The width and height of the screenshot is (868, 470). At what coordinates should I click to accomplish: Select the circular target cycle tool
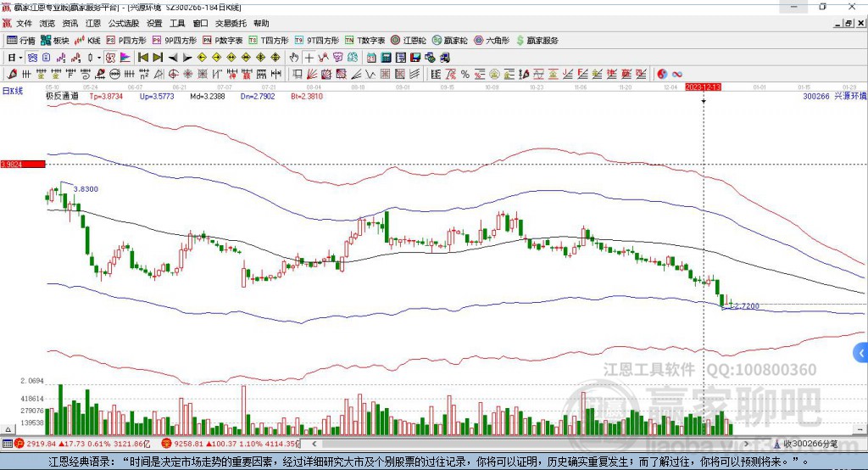[173, 75]
